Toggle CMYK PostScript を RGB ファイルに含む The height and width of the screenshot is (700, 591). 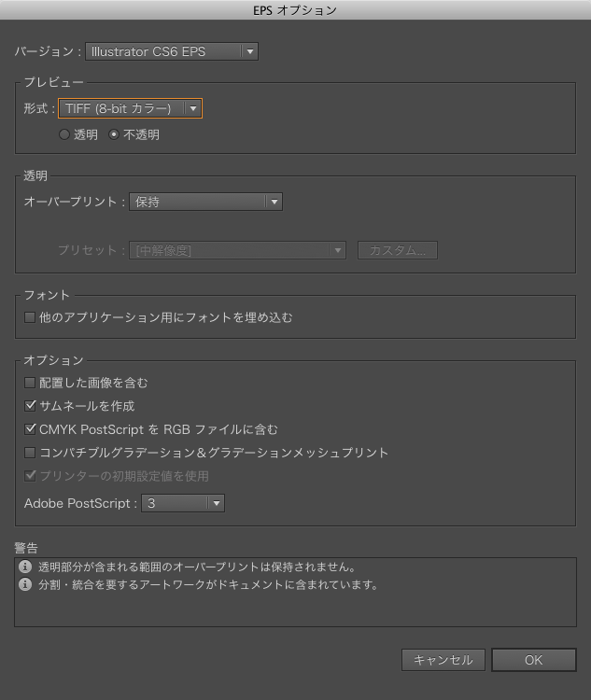[x=30, y=429]
